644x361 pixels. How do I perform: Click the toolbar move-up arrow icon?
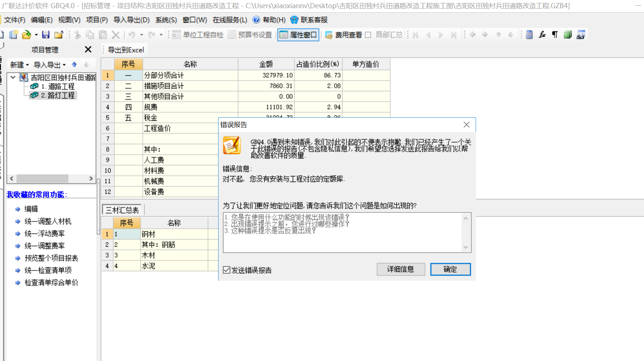click(x=498, y=35)
